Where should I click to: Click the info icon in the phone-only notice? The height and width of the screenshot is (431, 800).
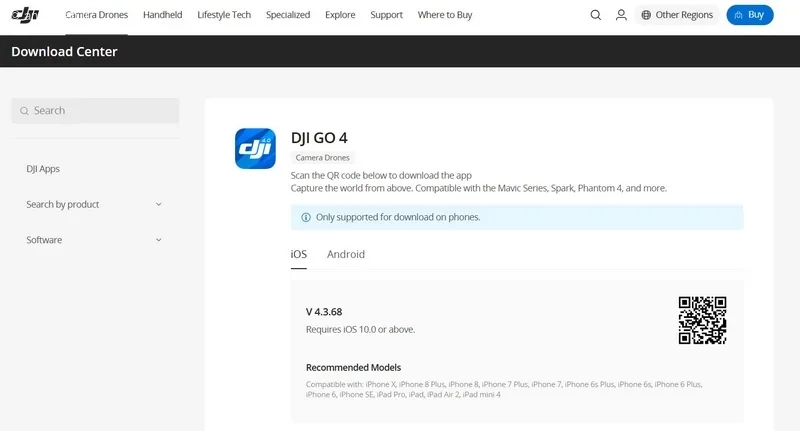coord(306,217)
